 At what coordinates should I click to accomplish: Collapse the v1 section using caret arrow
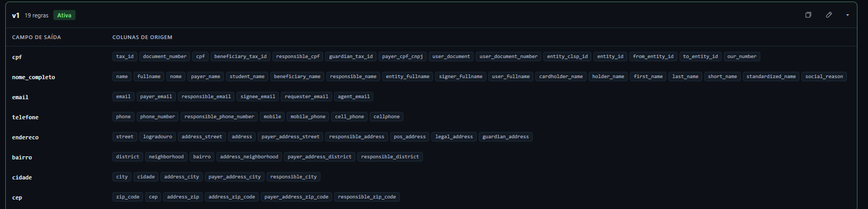pyautogui.click(x=847, y=15)
